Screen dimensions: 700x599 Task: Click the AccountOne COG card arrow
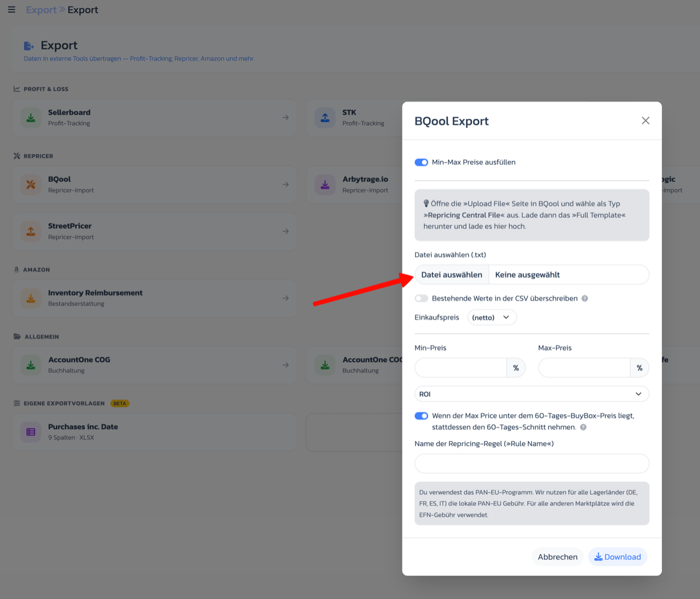pyautogui.click(x=285, y=366)
